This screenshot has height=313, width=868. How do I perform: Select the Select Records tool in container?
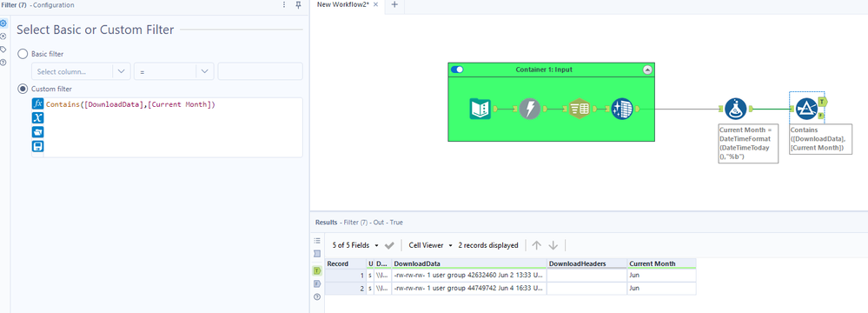(579, 109)
